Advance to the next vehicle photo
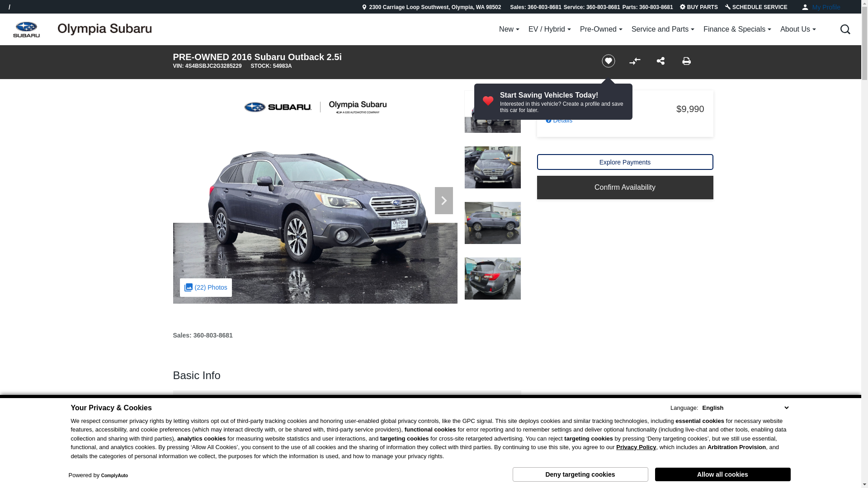The width and height of the screenshot is (868, 488). (443, 201)
